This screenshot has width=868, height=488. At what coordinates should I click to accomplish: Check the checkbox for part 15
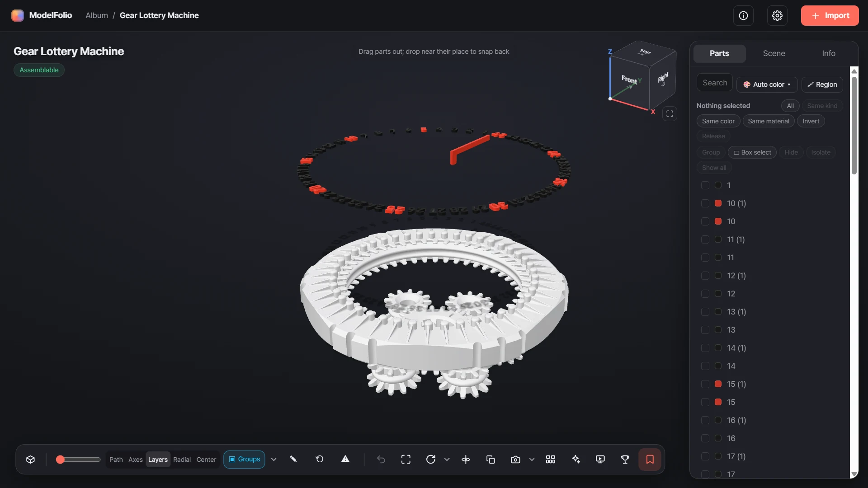[x=705, y=402]
